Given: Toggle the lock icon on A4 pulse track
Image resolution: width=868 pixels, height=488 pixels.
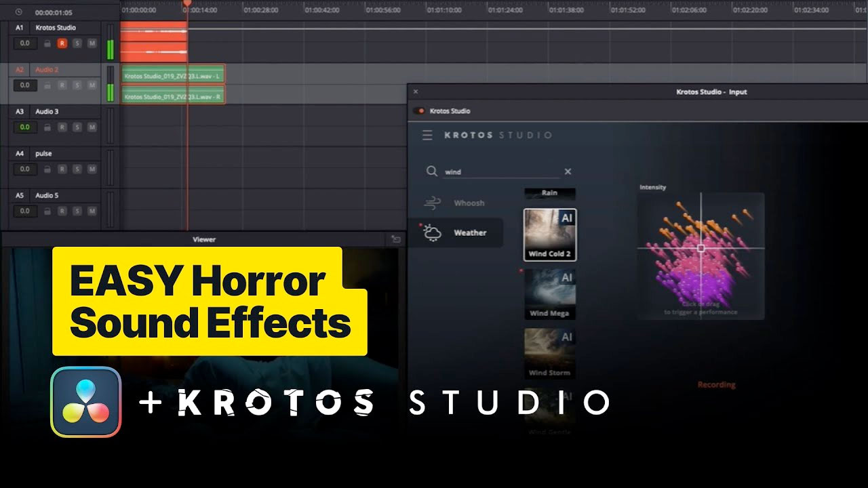Looking at the screenshot, I should (47, 169).
